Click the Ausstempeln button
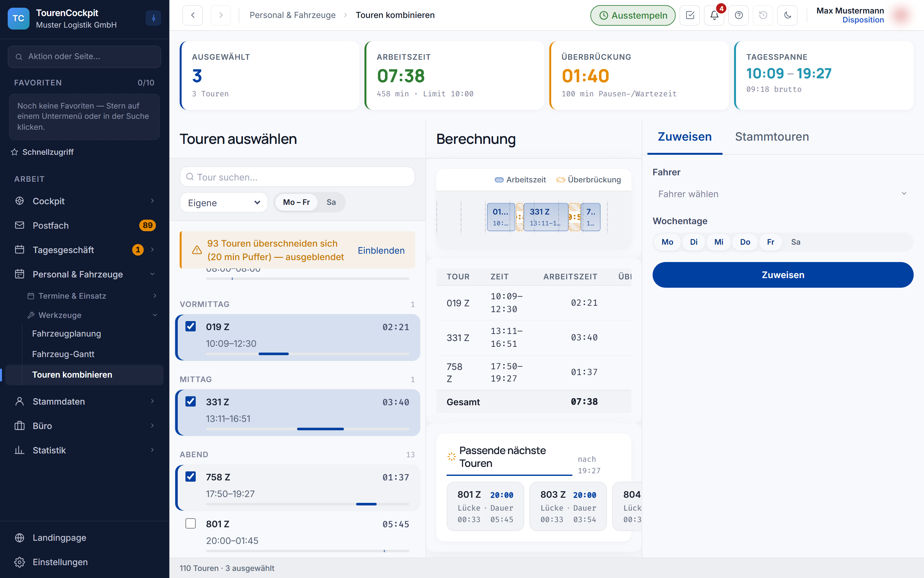Viewport: 924px width, 578px height. click(633, 15)
